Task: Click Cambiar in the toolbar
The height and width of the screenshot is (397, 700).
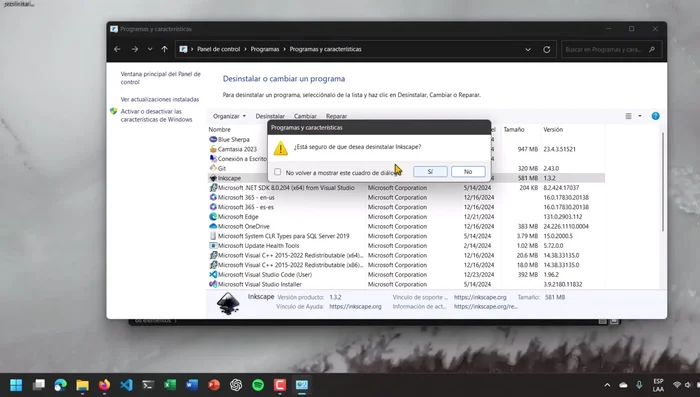Action: pos(305,116)
